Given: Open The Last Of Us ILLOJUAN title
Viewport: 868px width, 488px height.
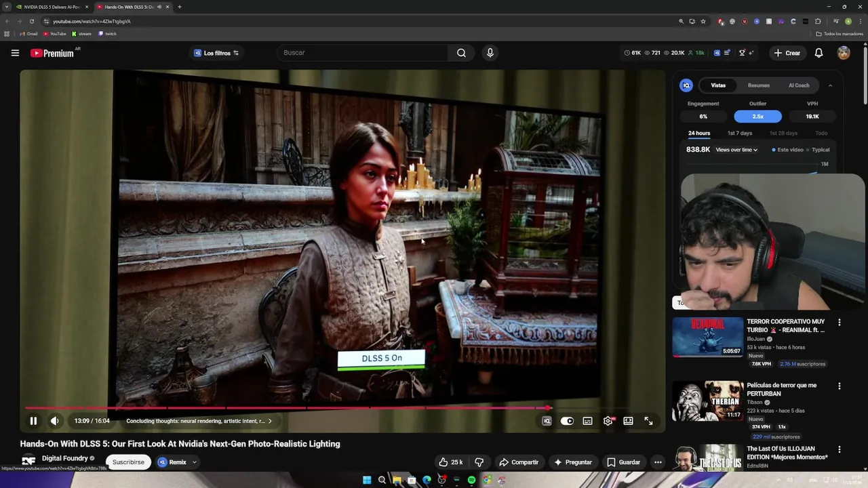Looking at the screenshot, I should pyautogui.click(x=787, y=453).
